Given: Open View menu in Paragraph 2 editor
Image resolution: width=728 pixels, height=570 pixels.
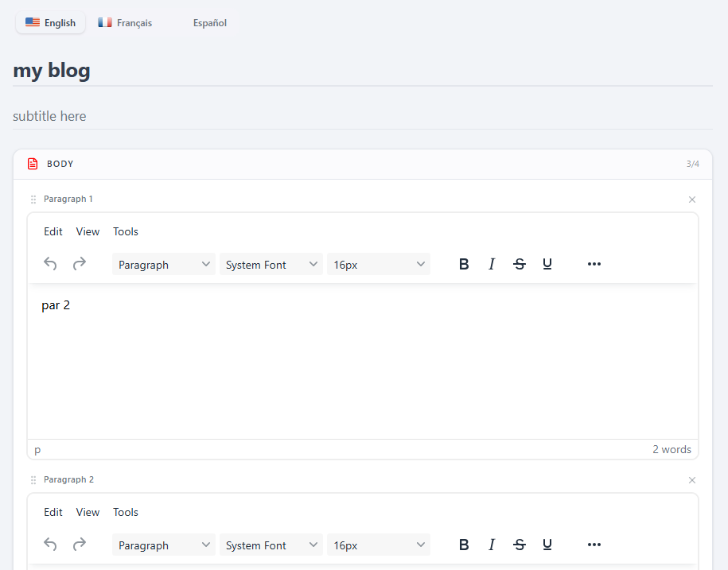Looking at the screenshot, I should pyautogui.click(x=88, y=512).
